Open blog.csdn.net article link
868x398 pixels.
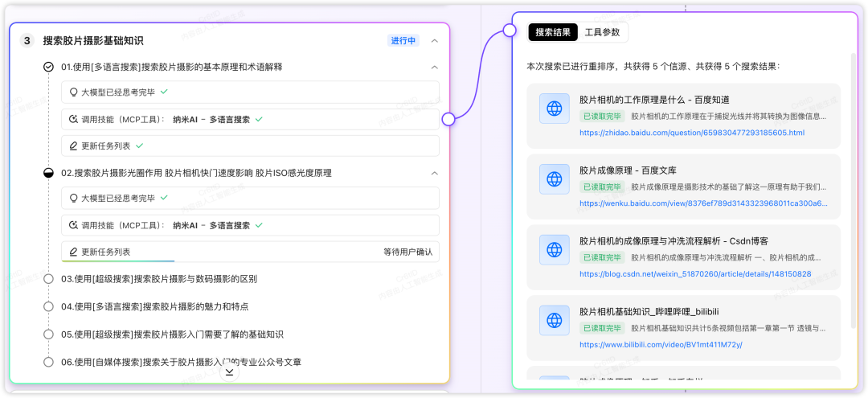pos(695,274)
